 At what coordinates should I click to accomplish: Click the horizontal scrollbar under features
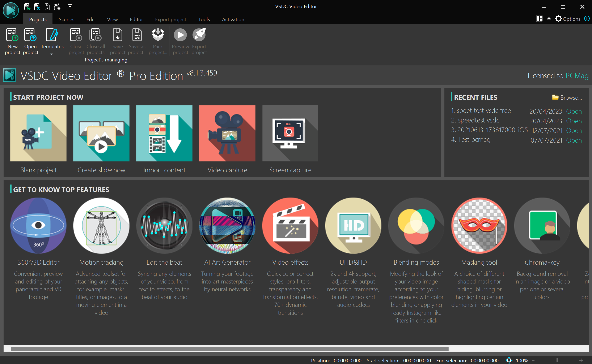pyautogui.click(x=229, y=349)
